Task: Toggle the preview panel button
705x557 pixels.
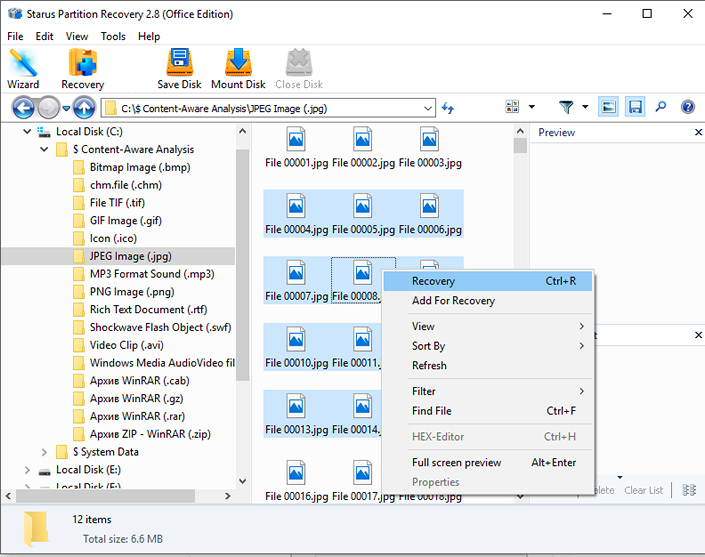Action: 608,107
